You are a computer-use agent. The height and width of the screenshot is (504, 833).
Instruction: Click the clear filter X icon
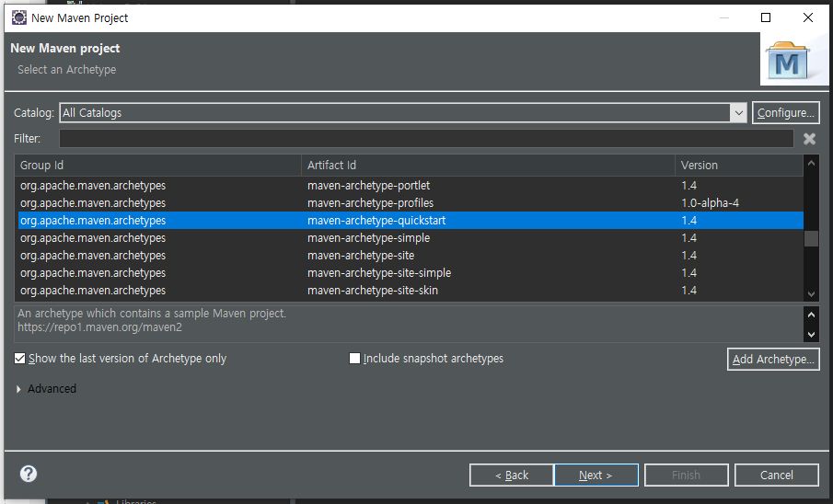click(x=809, y=139)
